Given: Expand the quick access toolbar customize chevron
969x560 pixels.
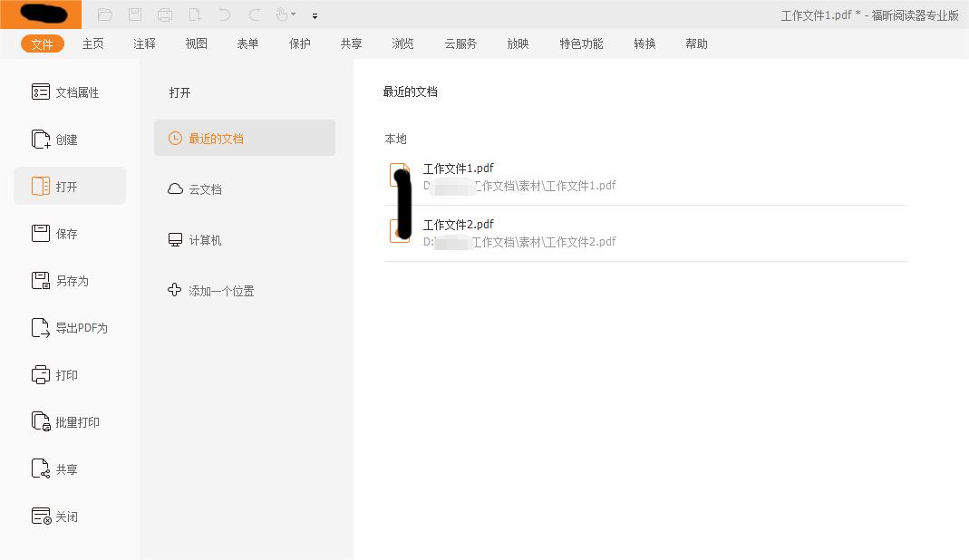Looking at the screenshot, I should point(315,15).
